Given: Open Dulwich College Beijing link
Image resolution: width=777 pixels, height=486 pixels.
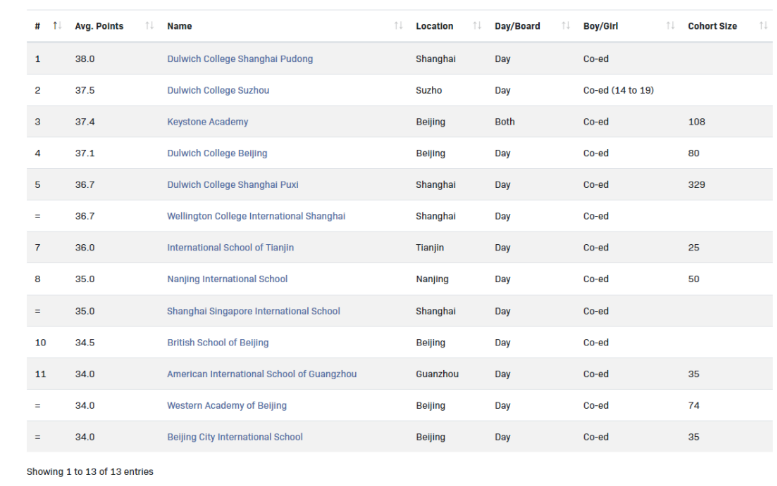Looking at the screenshot, I should coord(217,153).
